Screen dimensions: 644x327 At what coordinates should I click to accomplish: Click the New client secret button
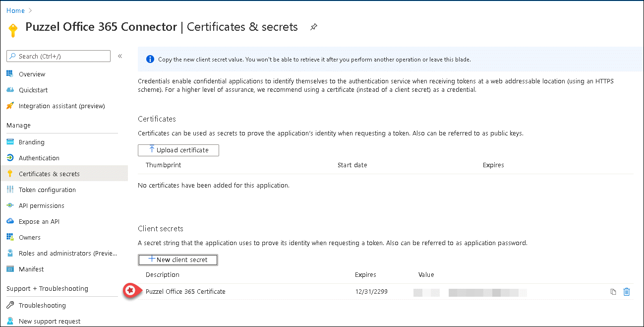[177, 260]
